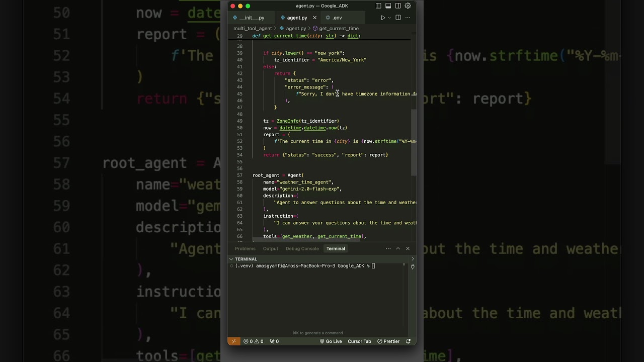Select the Terminal panel tab
Viewport: 644px width, 362px height.
tap(336, 248)
